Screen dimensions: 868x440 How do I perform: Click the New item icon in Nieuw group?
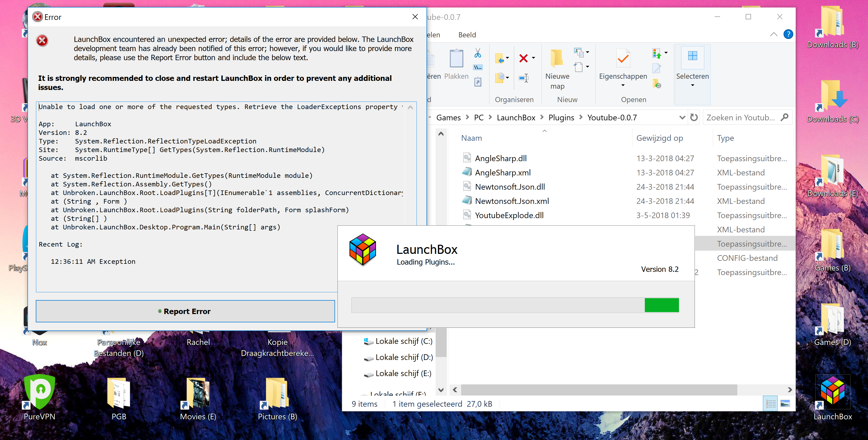[x=579, y=52]
